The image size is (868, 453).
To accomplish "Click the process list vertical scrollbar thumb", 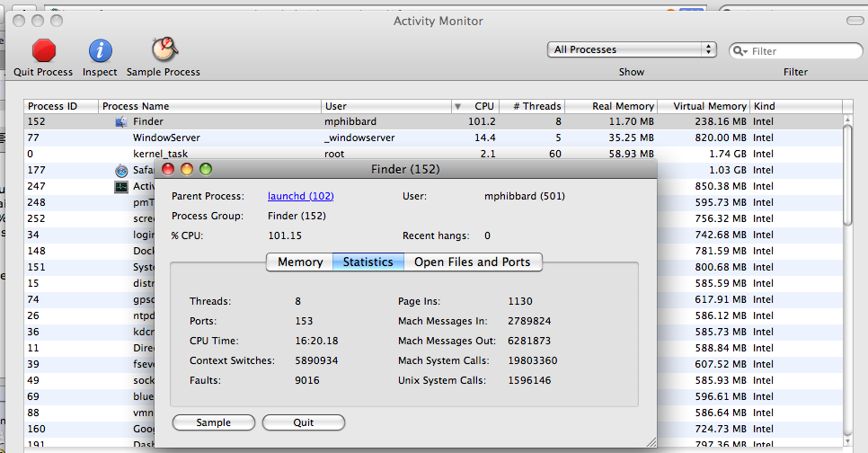I will tap(847, 175).
